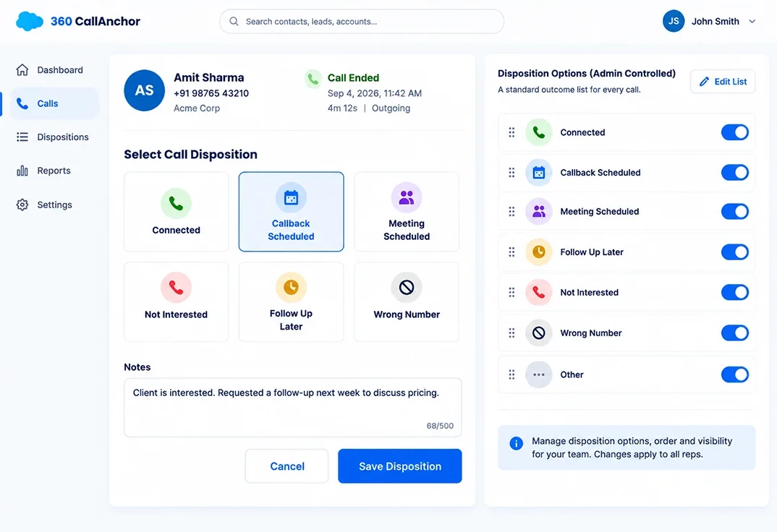Click the search magnifier icon
This screenshot has width=777, height=532.
click(234, 21)
